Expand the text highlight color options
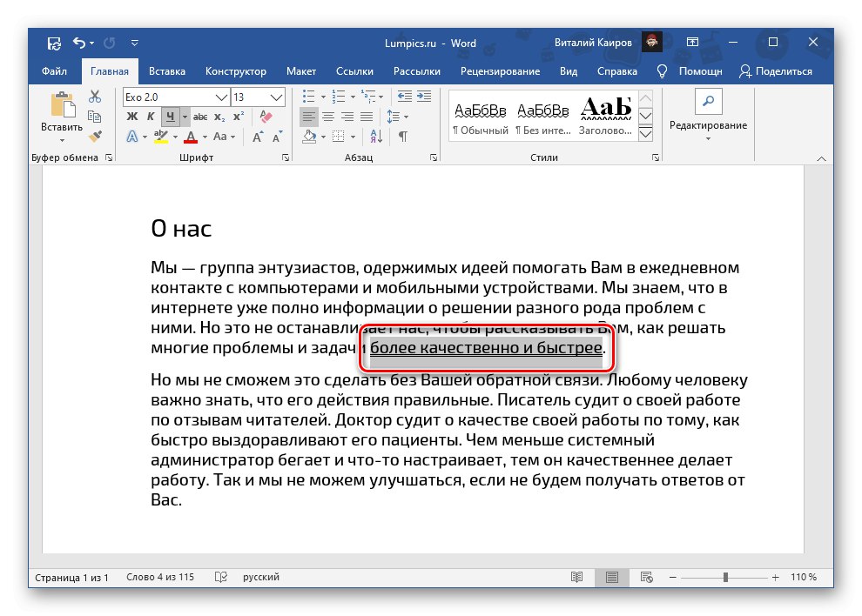Screen dimensions: 862x616 [x=174, y=136]
